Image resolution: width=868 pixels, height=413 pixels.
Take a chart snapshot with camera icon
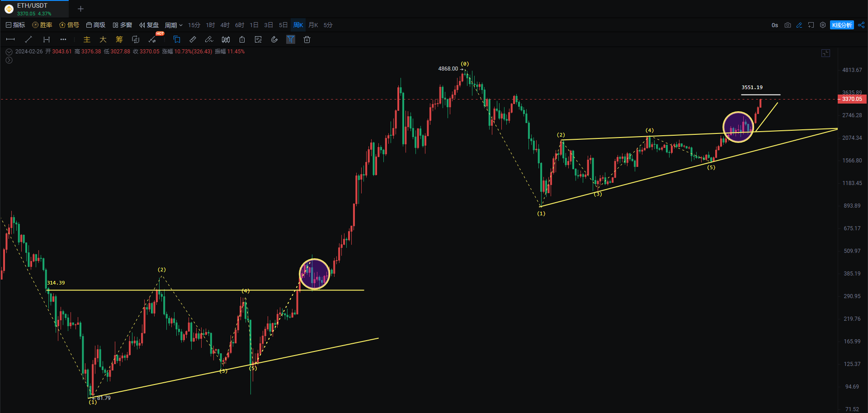click(x=788, y=25)
